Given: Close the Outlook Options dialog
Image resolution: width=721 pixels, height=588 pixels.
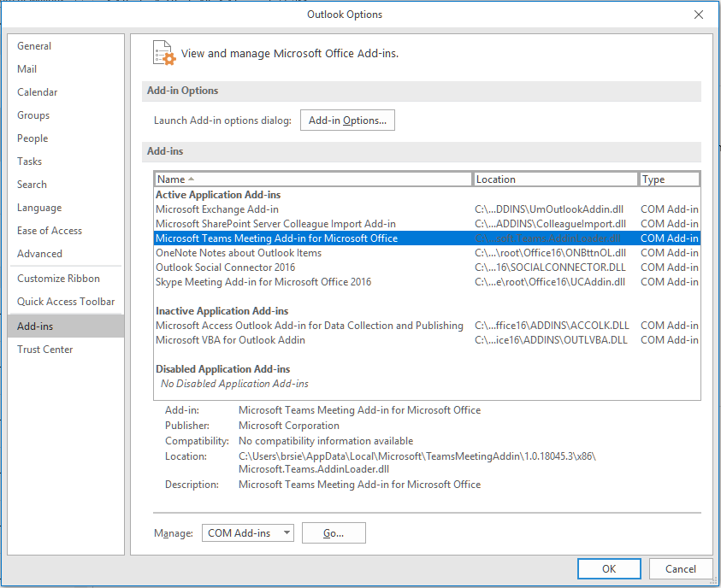Looking at the screenshot, I should pyautogui.click(x=699, y=15).
